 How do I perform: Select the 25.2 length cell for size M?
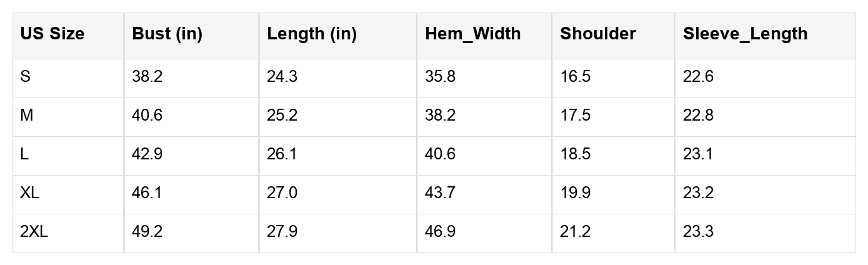pyautogui.click(x=282, y=116)
